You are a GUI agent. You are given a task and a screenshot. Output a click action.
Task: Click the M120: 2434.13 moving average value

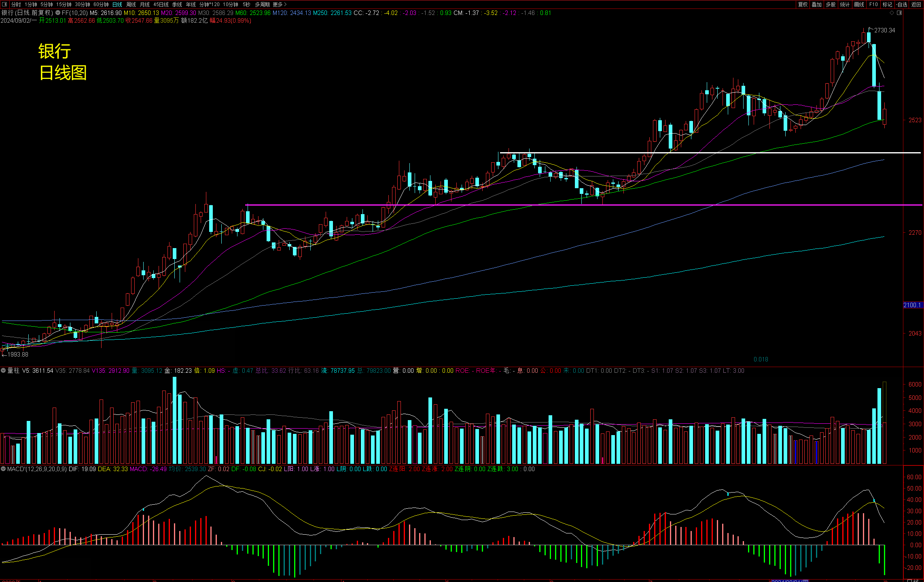click(x=292, y=13)
